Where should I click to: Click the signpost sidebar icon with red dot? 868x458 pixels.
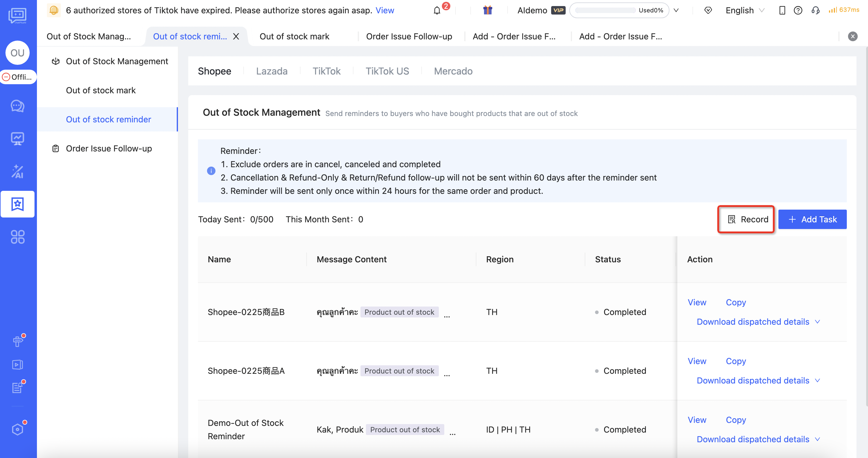18,341
